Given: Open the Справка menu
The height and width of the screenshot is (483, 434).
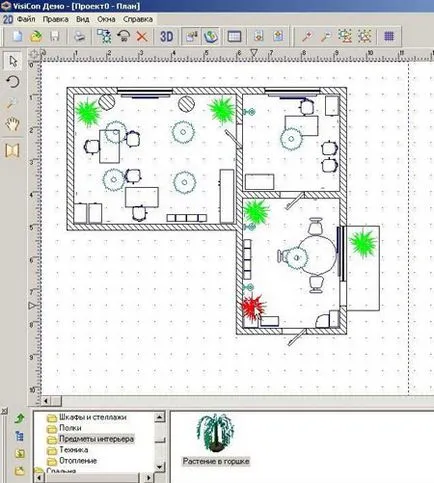Looking at the screenshot, I should tap(138, 19).
